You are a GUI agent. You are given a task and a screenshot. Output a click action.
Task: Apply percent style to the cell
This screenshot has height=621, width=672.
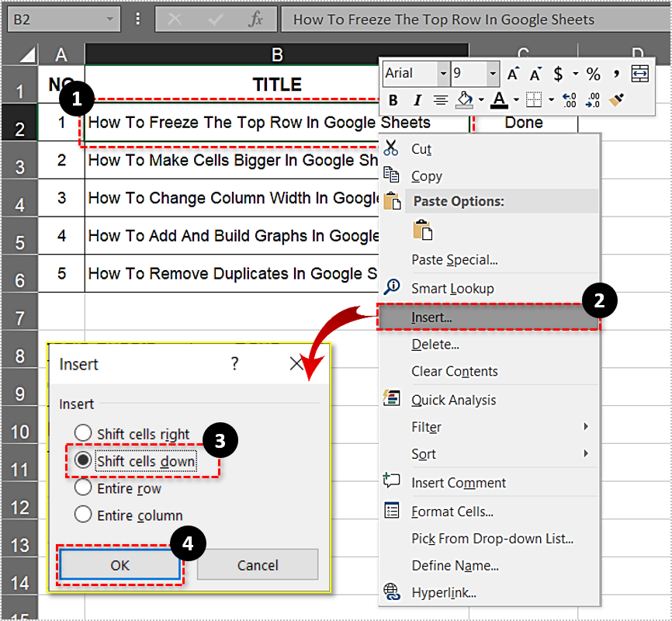click(x=593, y=74)
